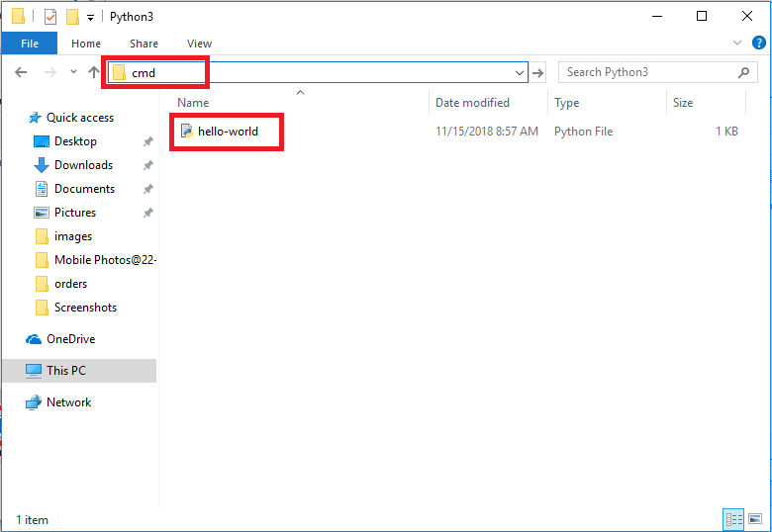
Task: Expand the address bar history dropdown
Action: pyautogui.click(x=520, y=73)
